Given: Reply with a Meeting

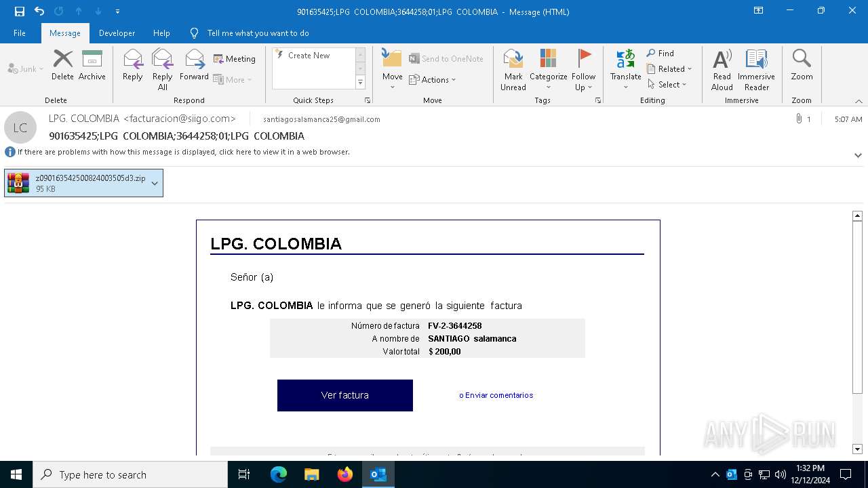Looking at the screenshot, I should pos(235,59).
